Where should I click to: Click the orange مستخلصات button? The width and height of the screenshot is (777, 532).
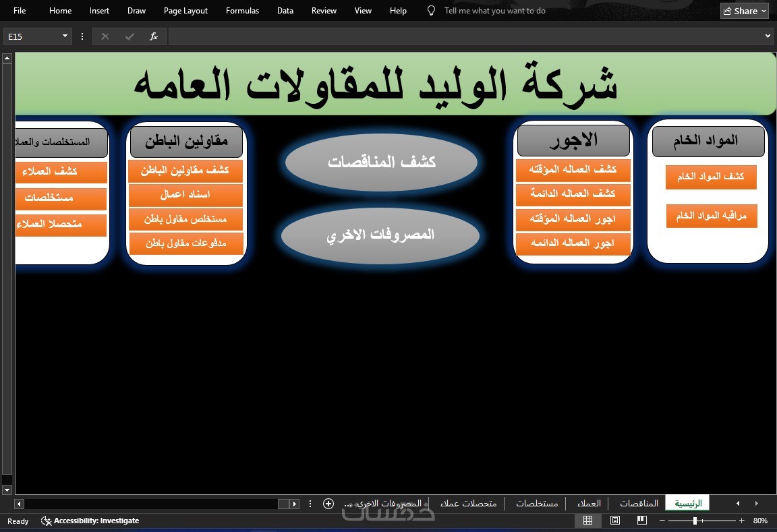[x=61, y=199]
